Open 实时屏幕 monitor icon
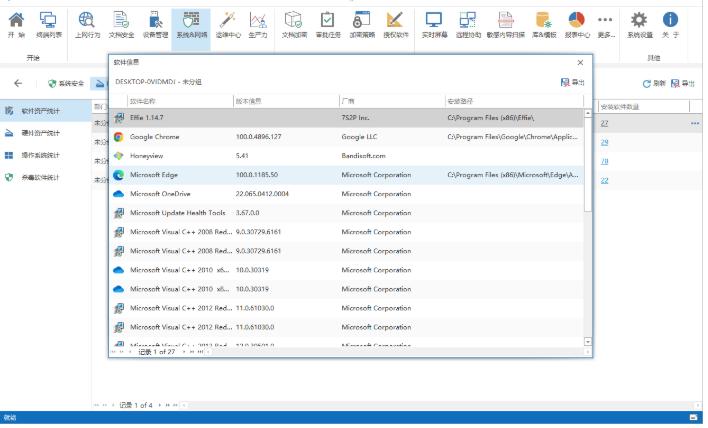Viewport: 708px width, 428px height. click(433, 20)
